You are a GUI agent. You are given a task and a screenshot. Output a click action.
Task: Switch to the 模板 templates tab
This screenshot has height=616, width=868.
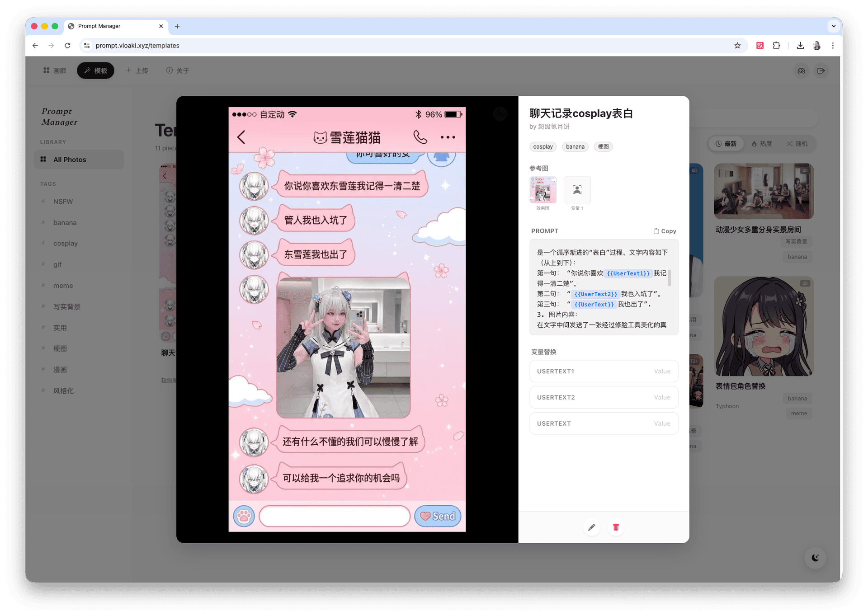(x=95, y=71)
